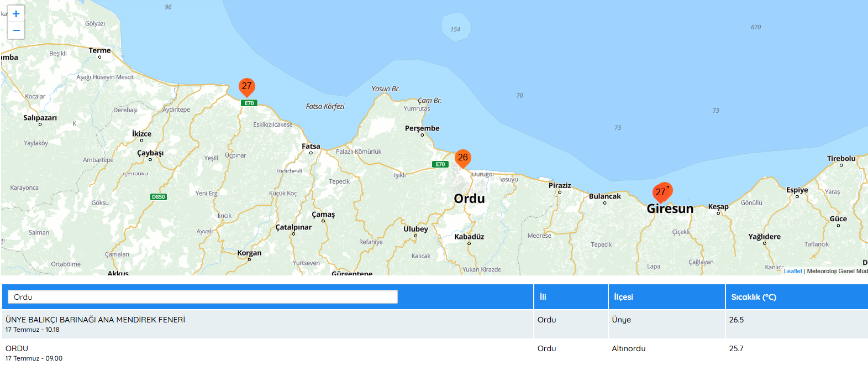Click the Tirebolu label on map
Image resolution: width=868 pixels, height=370 pixels.
tap(841, 158)
